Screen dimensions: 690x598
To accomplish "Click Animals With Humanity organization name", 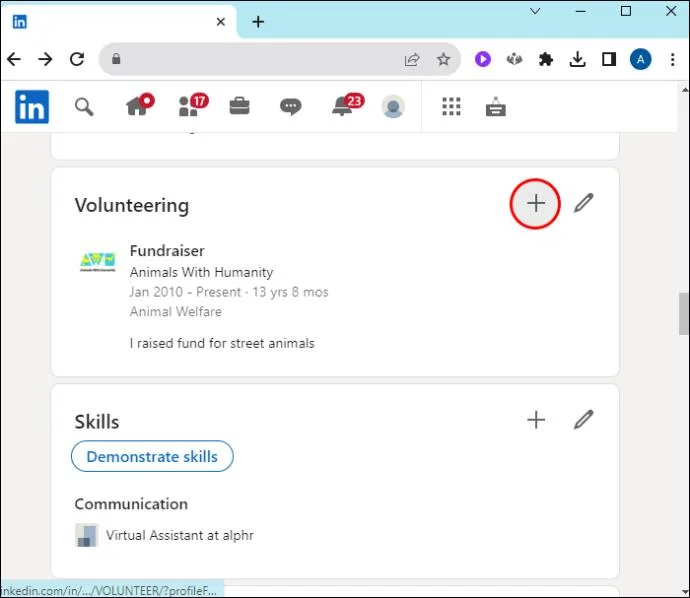I will point(202,272).
